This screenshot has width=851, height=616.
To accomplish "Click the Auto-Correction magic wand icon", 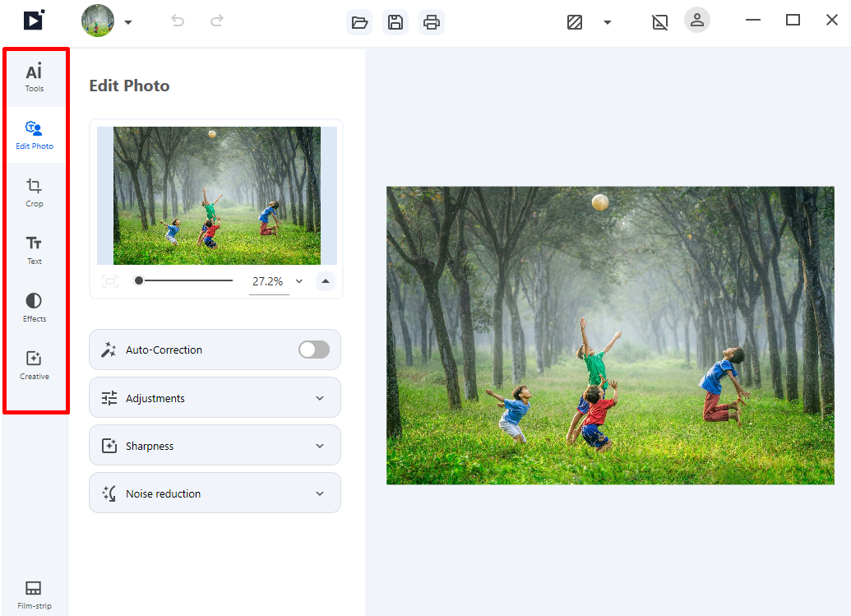I will coord(109,350).
